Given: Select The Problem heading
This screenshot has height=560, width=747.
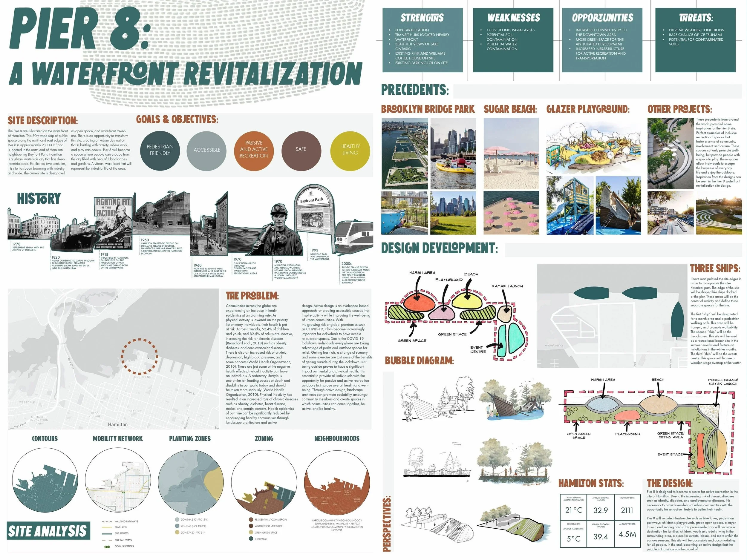Looking at the screenshot, I should 252,296.
